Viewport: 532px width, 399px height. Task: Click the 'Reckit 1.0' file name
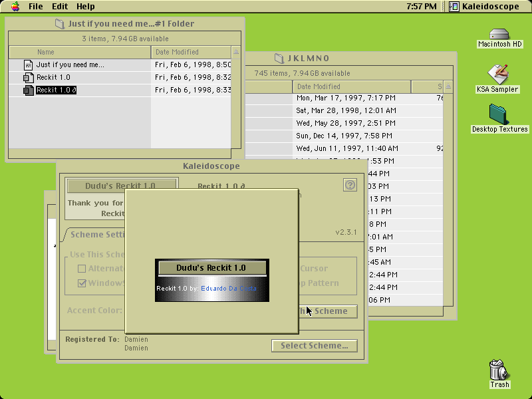pos(53,77)
